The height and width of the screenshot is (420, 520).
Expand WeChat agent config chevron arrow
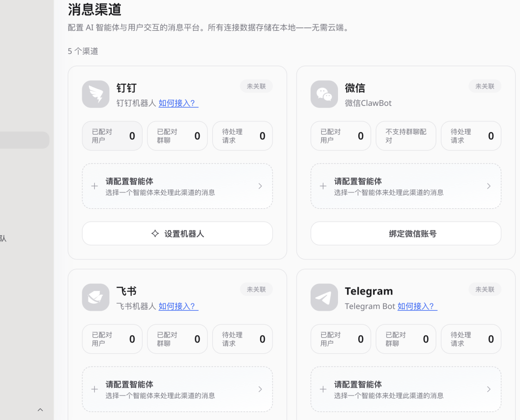click(x=489, y=186)
